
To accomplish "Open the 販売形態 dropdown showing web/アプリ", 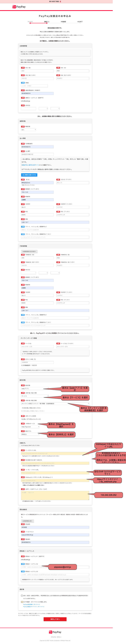I will point(35,389).
